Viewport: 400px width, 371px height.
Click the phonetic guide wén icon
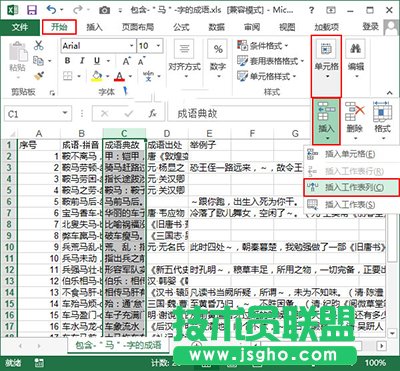tap(149, 76)
